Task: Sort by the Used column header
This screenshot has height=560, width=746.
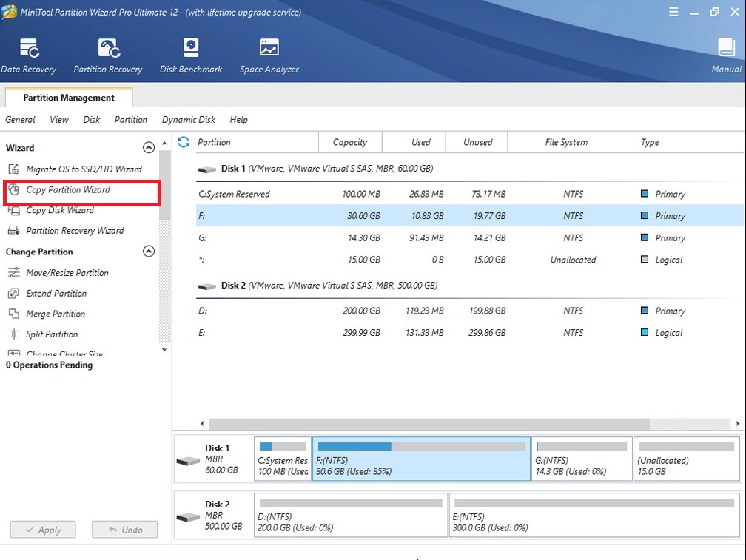Action: (x=414, y=142)
